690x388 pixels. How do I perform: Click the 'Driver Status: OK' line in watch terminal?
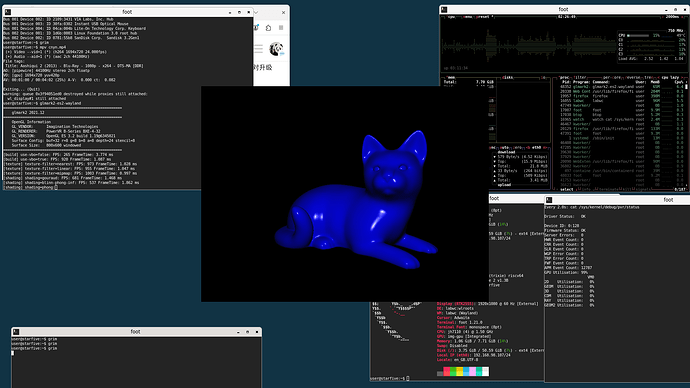click(565, 216)
